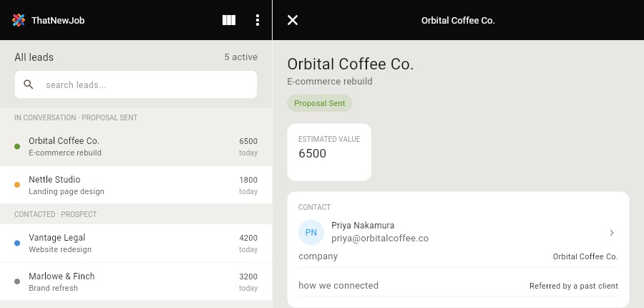Click the 1800 value for Nettle Studio
The image size is (644, 308).
click(x=248, y=180)
